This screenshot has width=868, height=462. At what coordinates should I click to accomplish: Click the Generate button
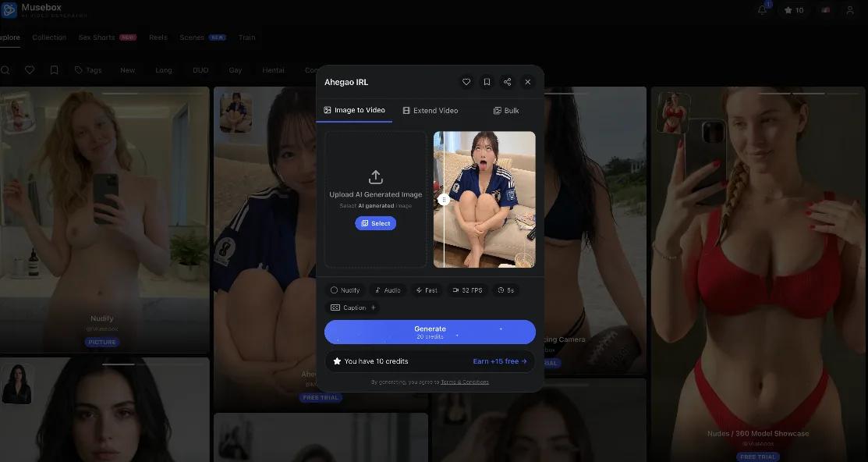tap(430, 332)
